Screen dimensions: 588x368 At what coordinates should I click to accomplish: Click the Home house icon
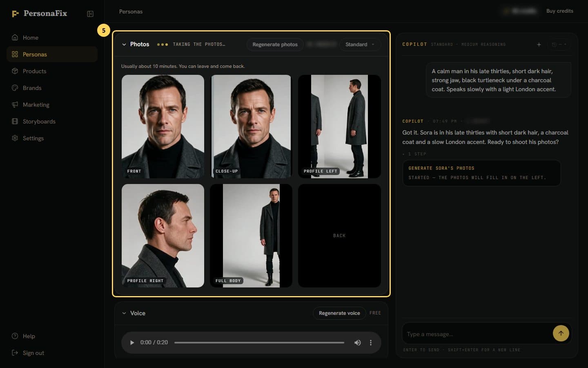pos(15,38)
